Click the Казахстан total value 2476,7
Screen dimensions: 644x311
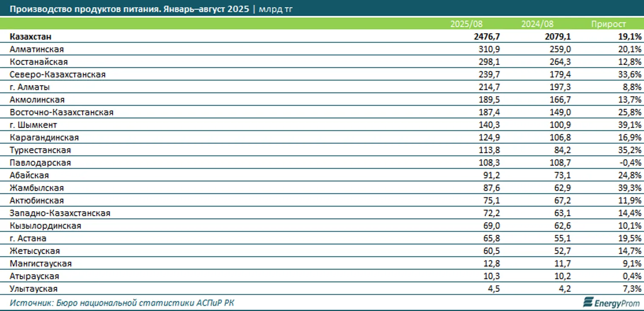487,37
